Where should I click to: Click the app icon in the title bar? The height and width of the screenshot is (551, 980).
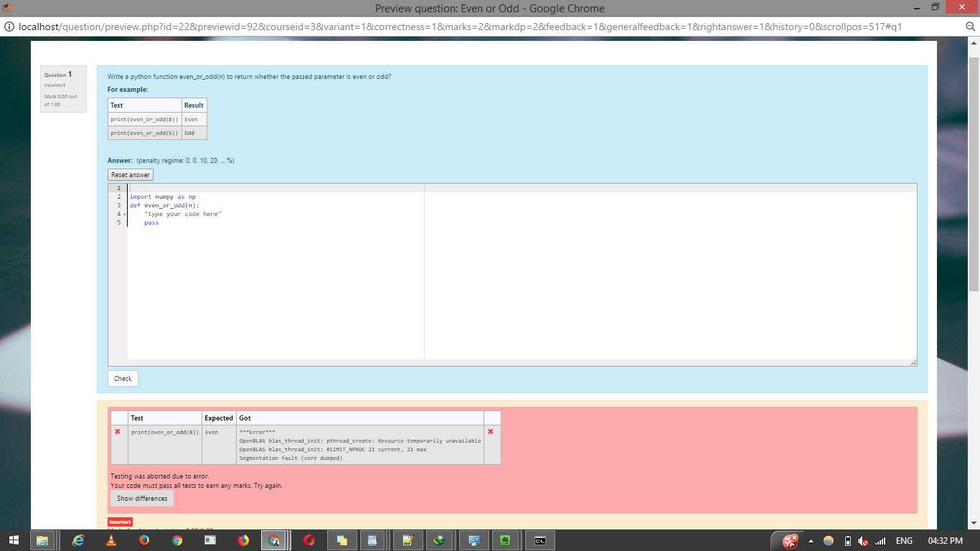click(9, 8)
